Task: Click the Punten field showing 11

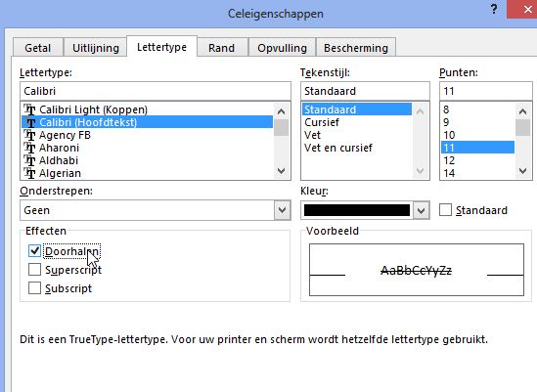Action: coord(485,91)
